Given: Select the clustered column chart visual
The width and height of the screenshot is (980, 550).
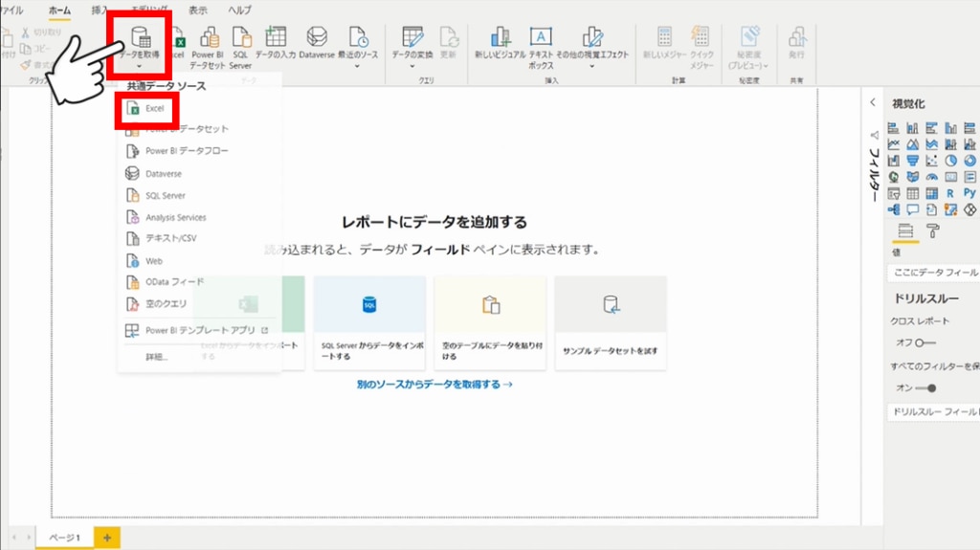Looking at the screenshot, I should (950, 128).
